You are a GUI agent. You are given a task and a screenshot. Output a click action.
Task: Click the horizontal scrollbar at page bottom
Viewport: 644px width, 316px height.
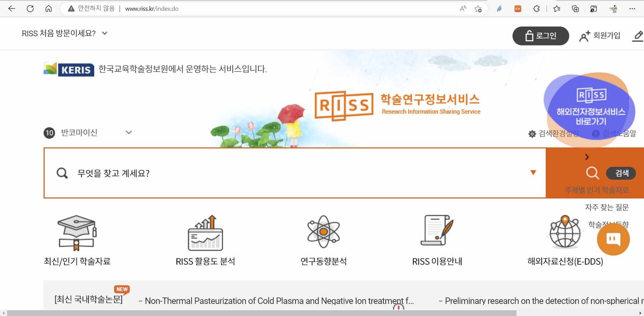[262, 313]
